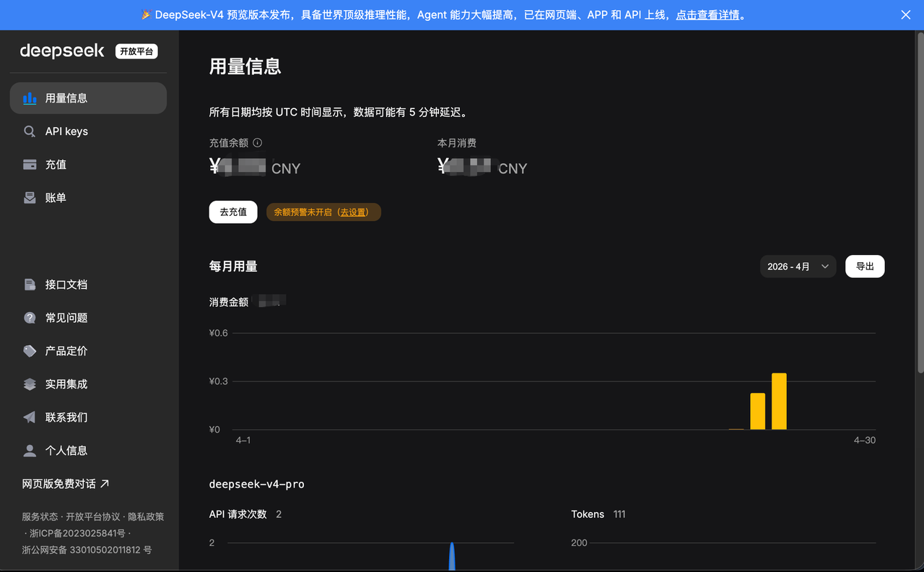Click the blue spike in the API requests chart
The width and height of the screenshot is (924, 572).
coord(452,558)
